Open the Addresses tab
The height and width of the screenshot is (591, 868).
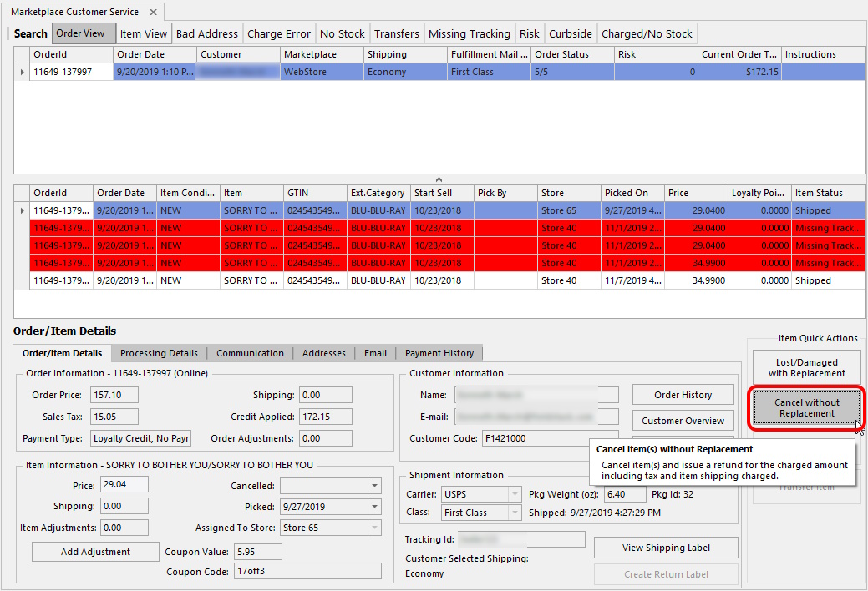[x=324, y=353]
